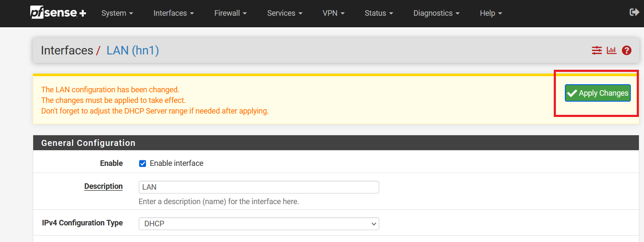This screenshot has height=242, width=644.
Task: Open the Diagnostics menu
Action: pos(436,13)
